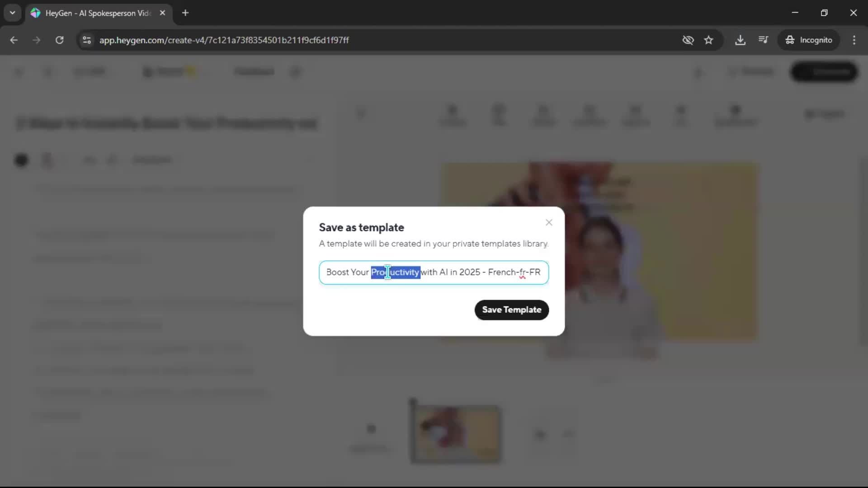This screenshot has width=868, height=488.
Task: Open the media control icon
Action: (x=763, y=40)
